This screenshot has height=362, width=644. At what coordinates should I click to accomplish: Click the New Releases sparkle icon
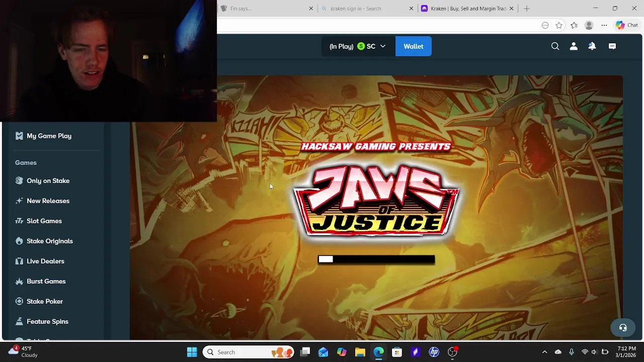pos(19,201)
